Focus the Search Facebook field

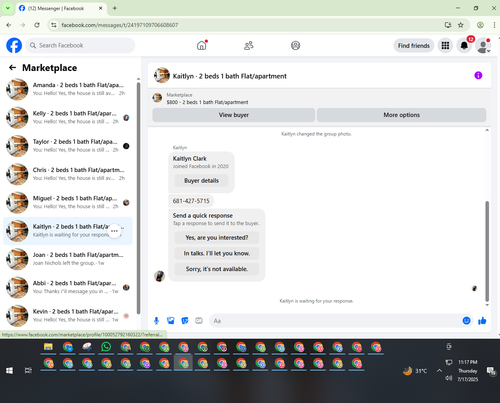click(80, 45)
